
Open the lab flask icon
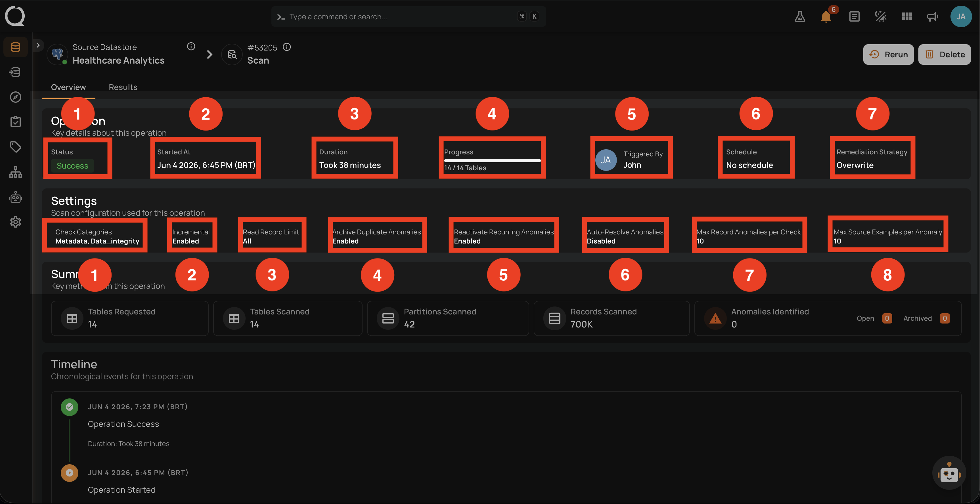(x=800, y=16)
